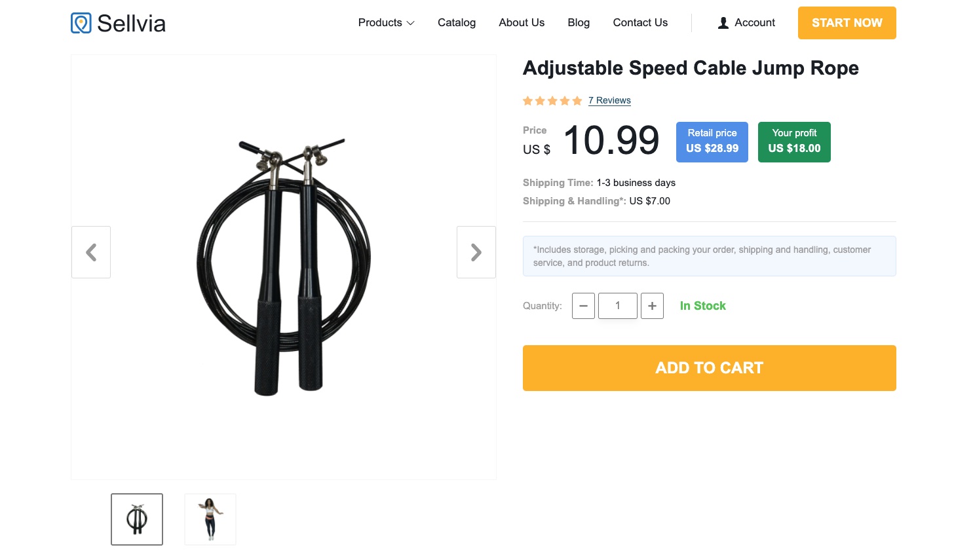Navigate to Contact Us
973x560 pixels.
tap(640, 23)
